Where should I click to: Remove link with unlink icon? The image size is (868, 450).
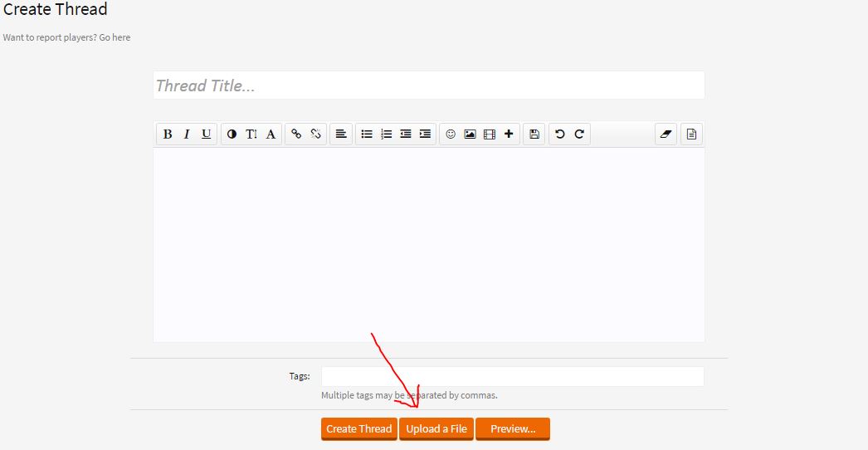315,135
